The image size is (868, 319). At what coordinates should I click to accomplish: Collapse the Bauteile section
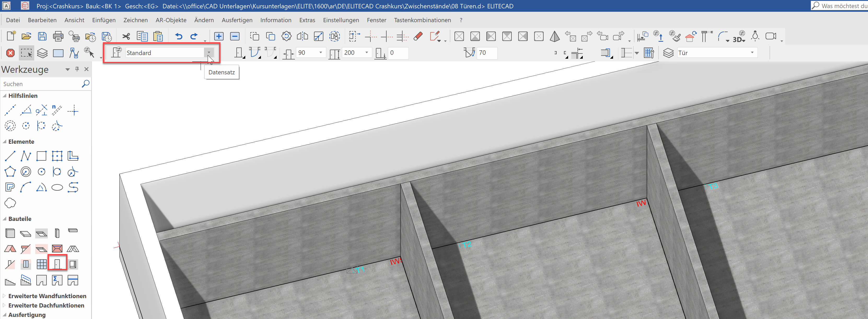[5, 219]
